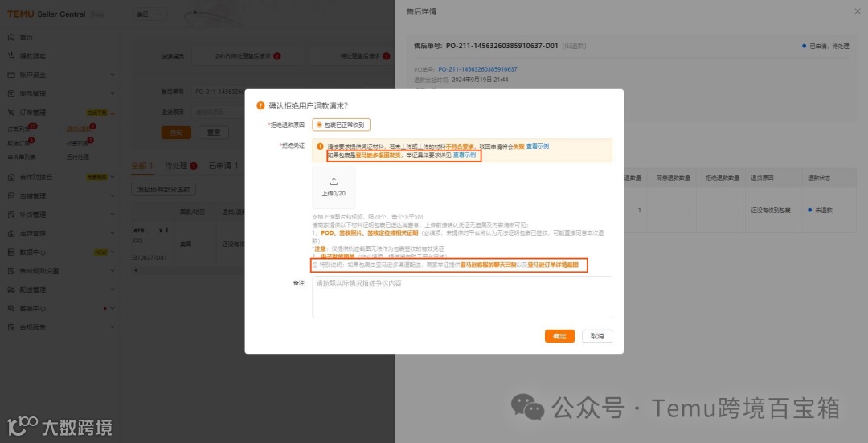Click the 补货管理 icon
This screenshot has width=868, height=443.
[11, 215]
